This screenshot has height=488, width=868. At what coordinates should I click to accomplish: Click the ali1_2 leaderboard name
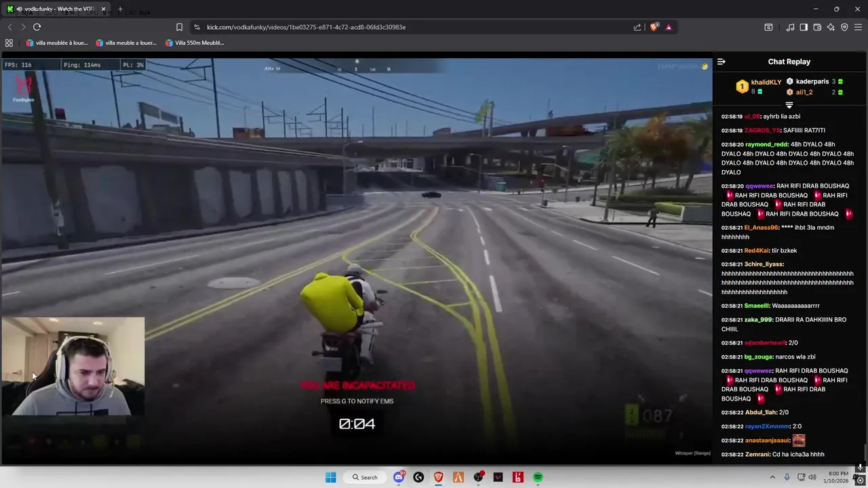(x=804, y=92)
